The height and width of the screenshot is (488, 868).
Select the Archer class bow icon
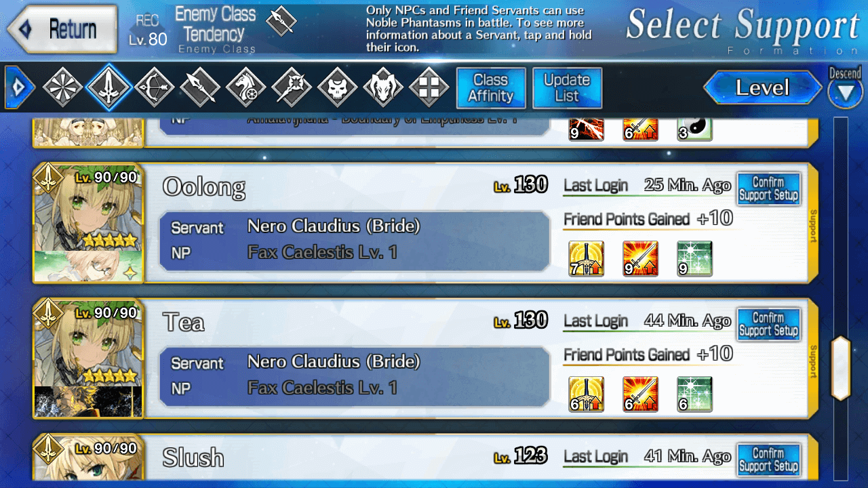point(155,87)
